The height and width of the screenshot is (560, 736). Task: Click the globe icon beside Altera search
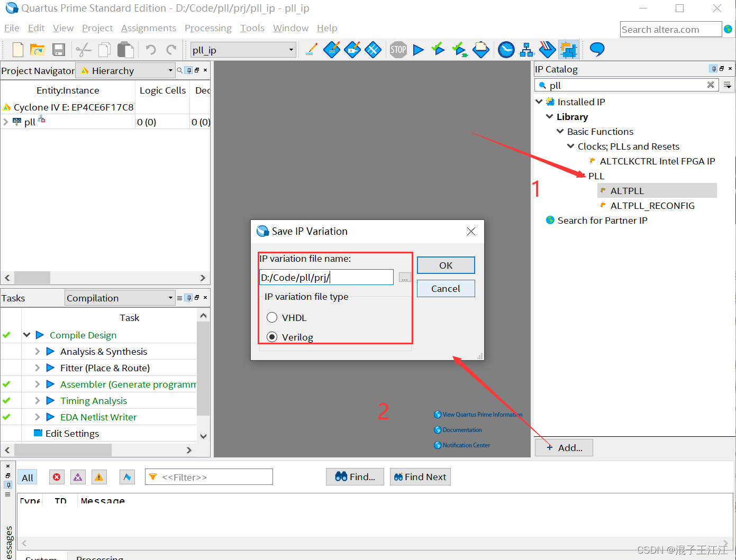click(x=728, y=29)
